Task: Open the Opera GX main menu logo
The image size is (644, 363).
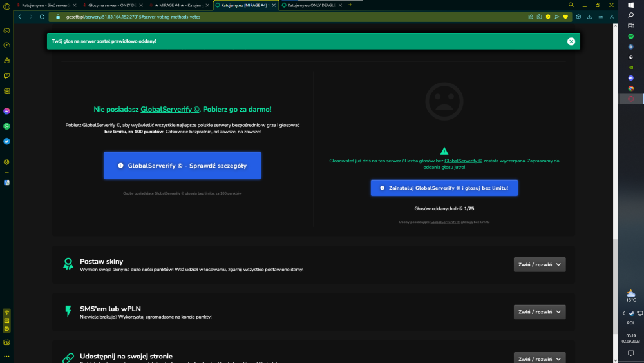Action: 6,6
